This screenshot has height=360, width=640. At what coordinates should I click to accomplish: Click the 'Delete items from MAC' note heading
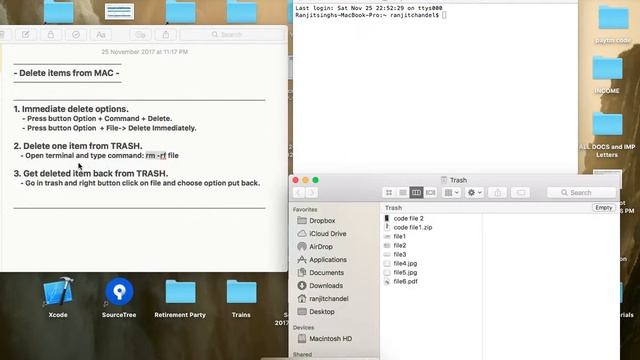(67, 73)
